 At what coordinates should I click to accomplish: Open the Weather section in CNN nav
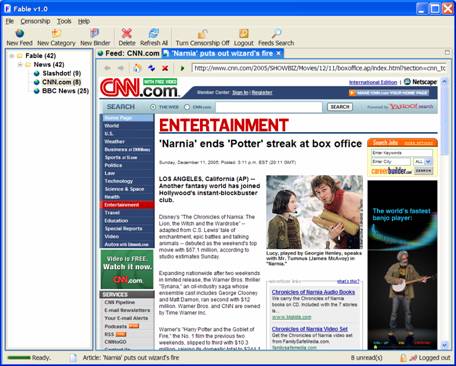(114, 141)
